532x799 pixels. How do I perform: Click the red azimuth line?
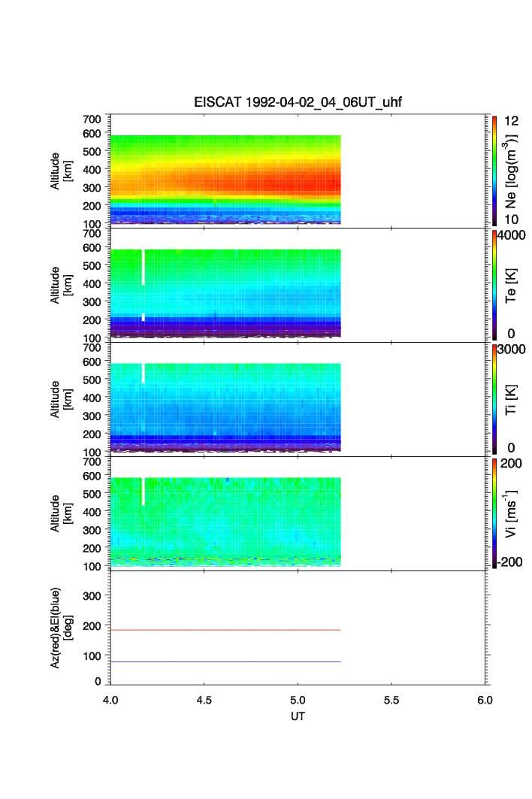tap(225, 631)
